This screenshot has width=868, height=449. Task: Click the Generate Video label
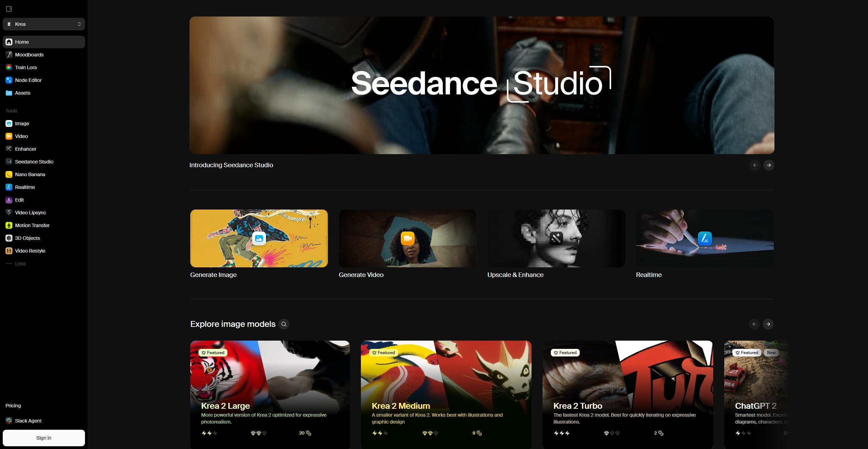click(x=361, y=275)
